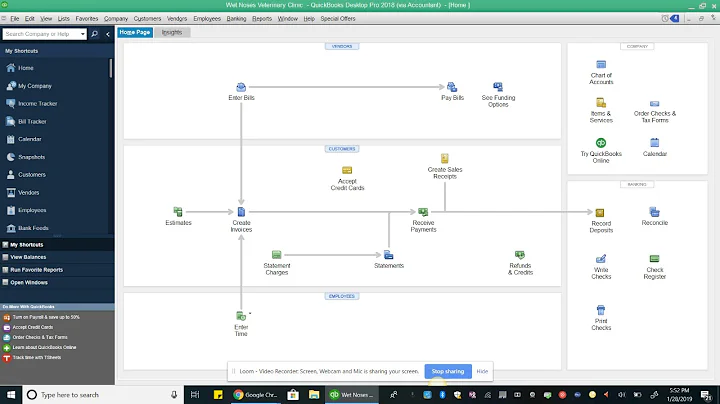The image size is (720, 404).
Task: Open the Pay Bills icon
Action: click(452, 87)
